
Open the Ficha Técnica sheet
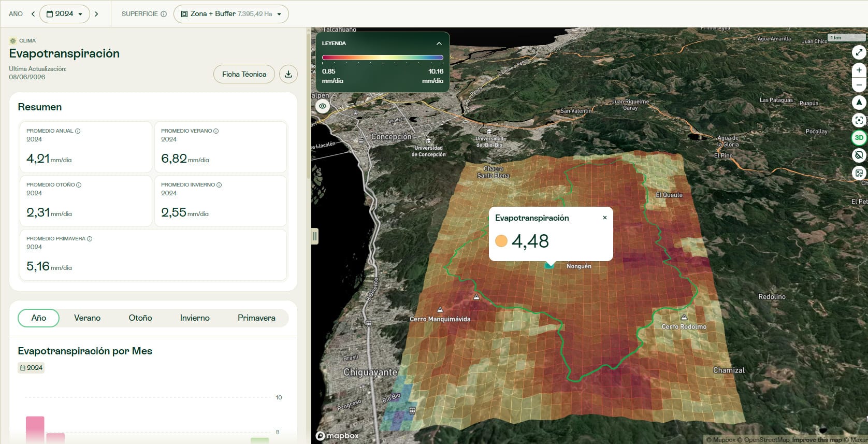(244, 74)
